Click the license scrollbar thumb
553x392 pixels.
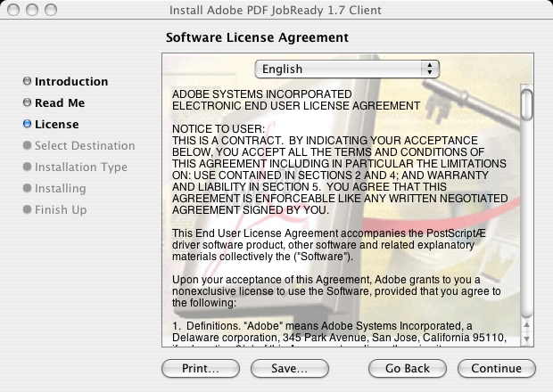pos(526,105)
